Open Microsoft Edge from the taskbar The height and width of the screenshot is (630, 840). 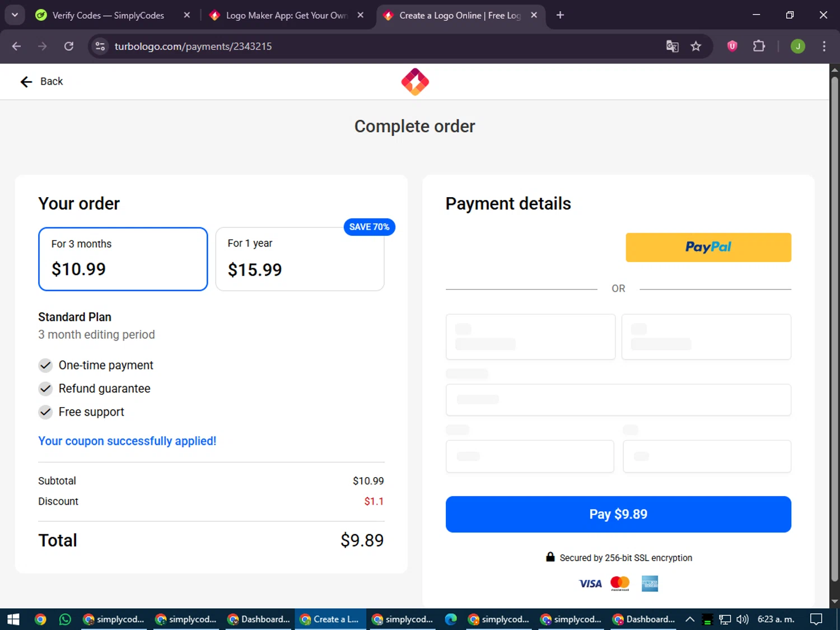(451, 619)
